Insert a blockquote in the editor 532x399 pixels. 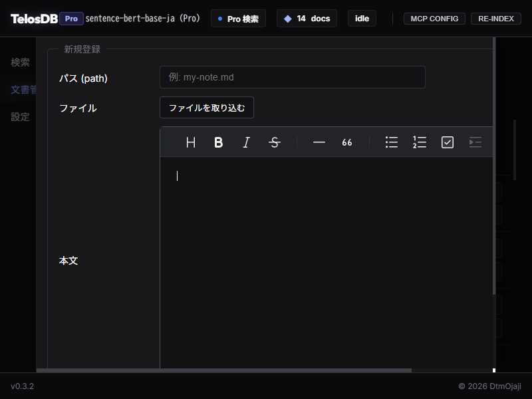pyautogui.click(x=347, y=142)
